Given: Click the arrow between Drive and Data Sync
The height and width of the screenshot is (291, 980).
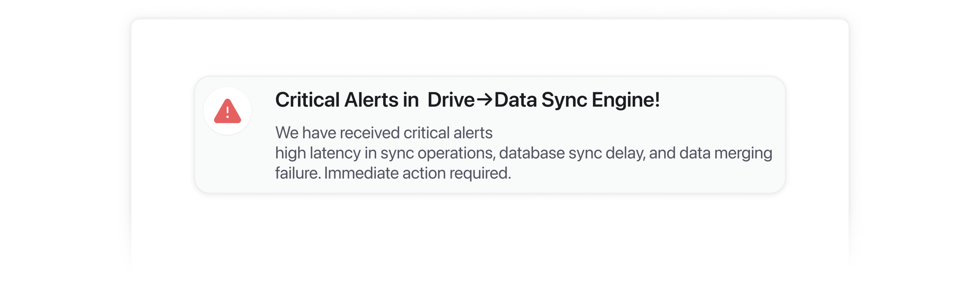Looking at the screenshot, I should (x=484, y=100).
